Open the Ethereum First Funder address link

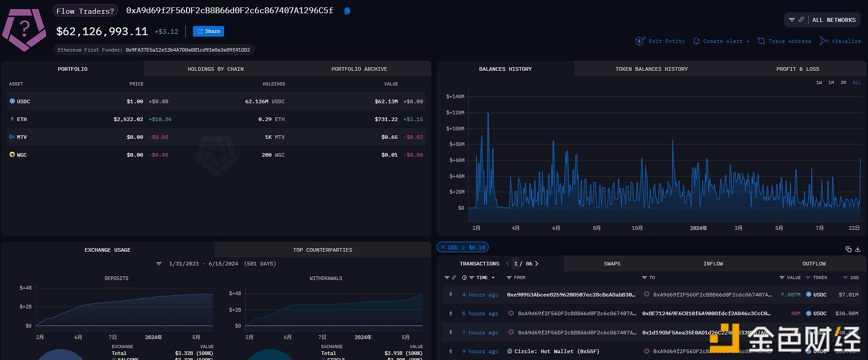188,50
